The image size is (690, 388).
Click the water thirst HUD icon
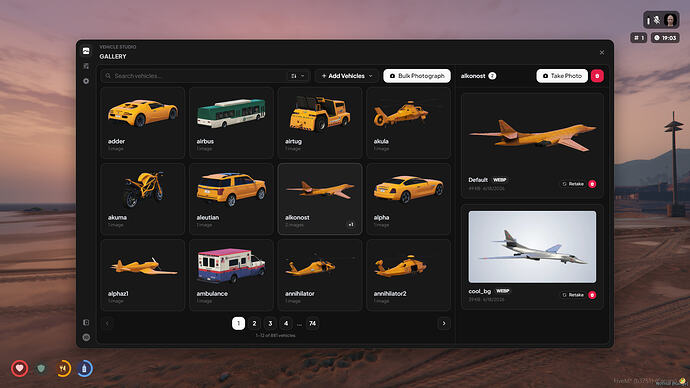coord(84,368)
